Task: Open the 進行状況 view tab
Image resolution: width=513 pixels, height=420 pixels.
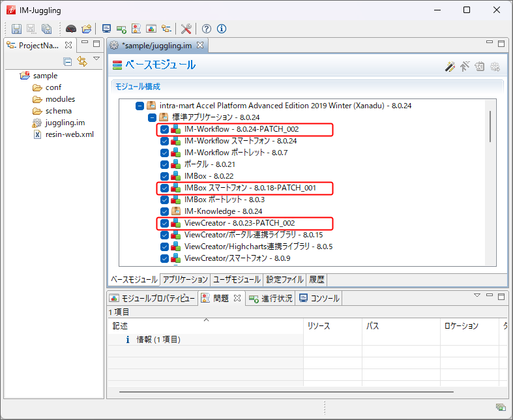Action: pos(271,298)
